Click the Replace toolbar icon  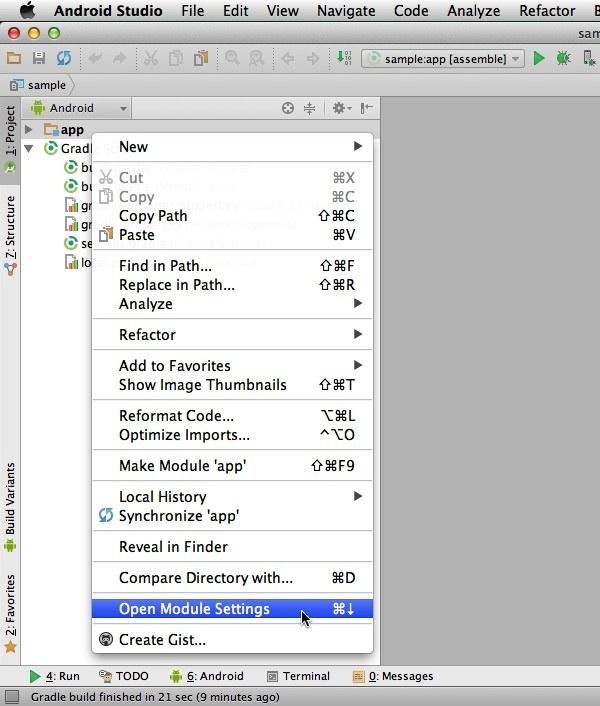tap(257, 58)
